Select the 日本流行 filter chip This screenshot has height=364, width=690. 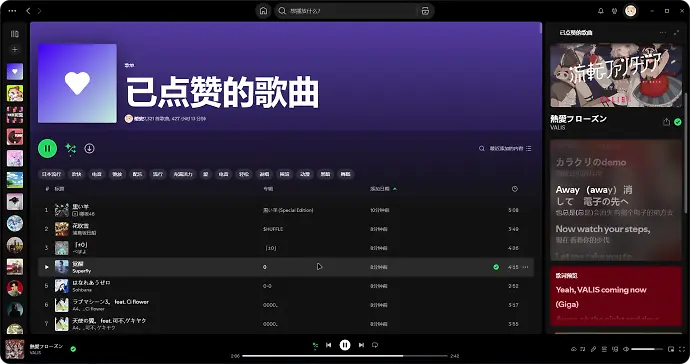[x=51, y=174]
